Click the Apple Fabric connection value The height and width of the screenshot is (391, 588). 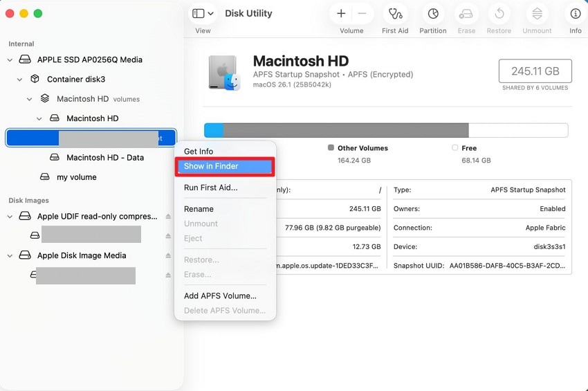point(545,228)
